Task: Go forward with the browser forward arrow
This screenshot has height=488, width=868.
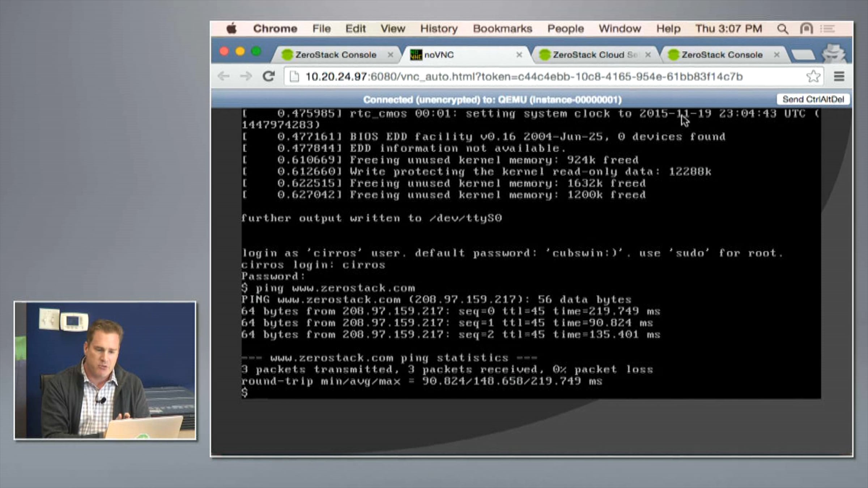Action: pyautogui.click(x=246, y=76)
